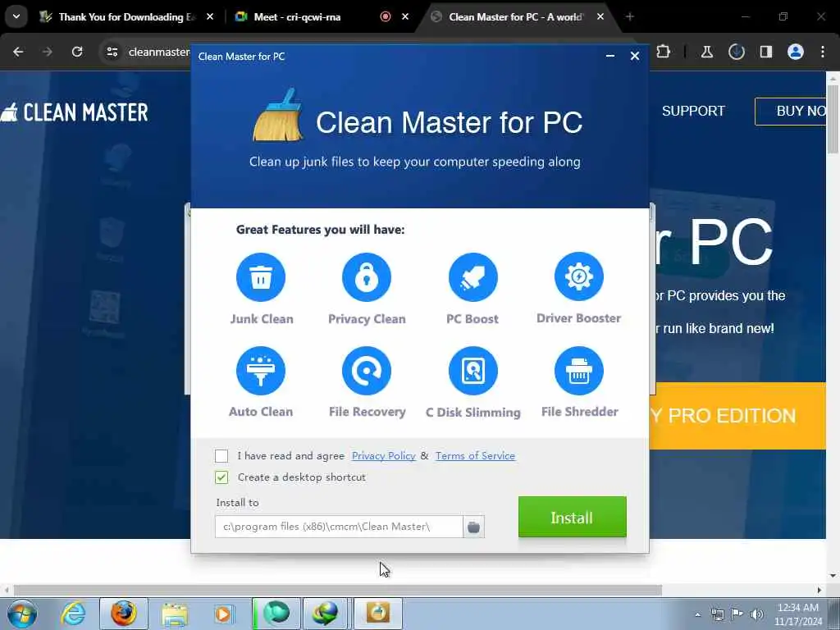840x630 pixels.
Task: Click the PC Boost rocket icon
Action: click(473, 277)
